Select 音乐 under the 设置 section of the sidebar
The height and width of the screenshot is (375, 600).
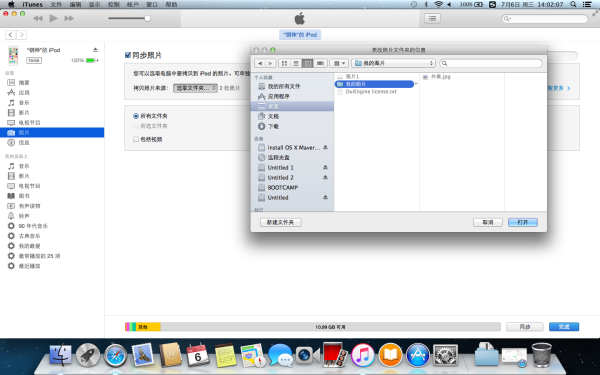click(24, 103)
